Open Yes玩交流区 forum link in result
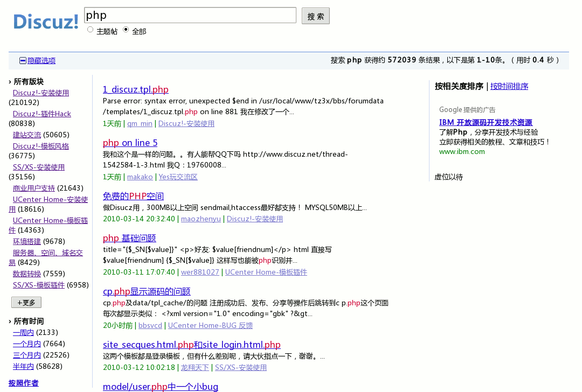This screenshot has width=582, height=392. 178,177
